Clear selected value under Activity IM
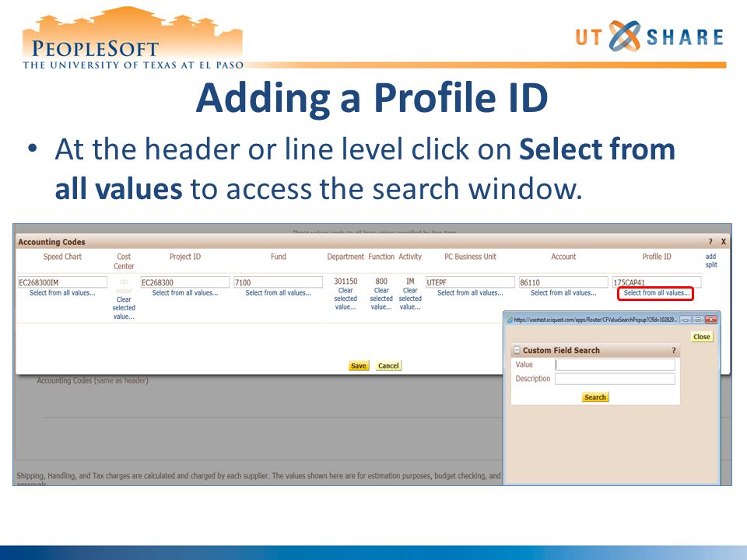The height and width of the screenshot is (560, 747). pyautogui.click(x=410, y=299)
